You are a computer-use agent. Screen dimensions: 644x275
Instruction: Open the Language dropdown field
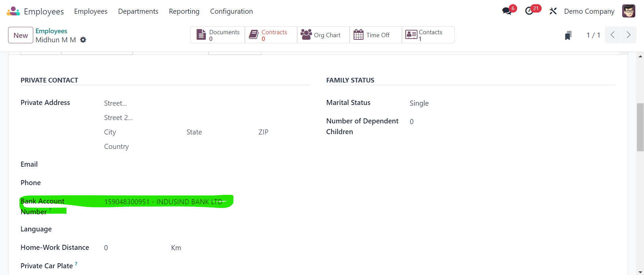coord(207,229)
